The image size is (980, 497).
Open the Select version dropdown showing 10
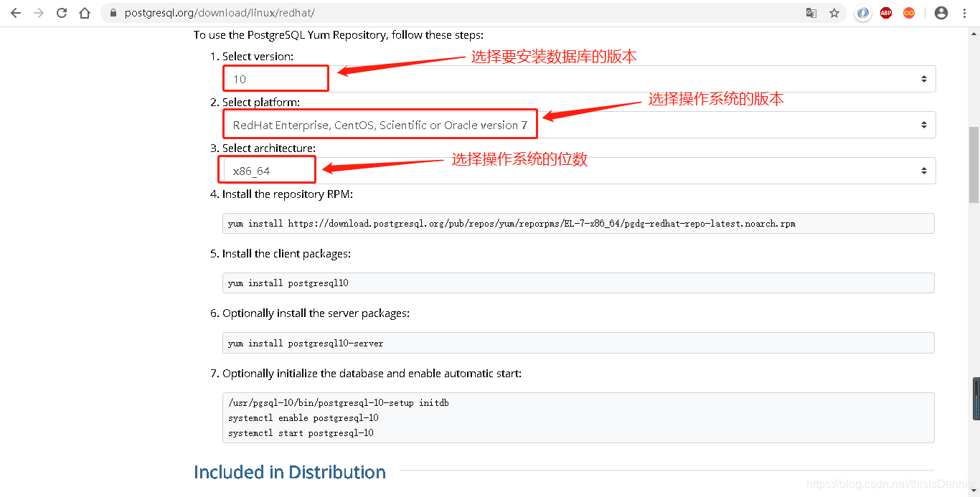coord(579,79)
